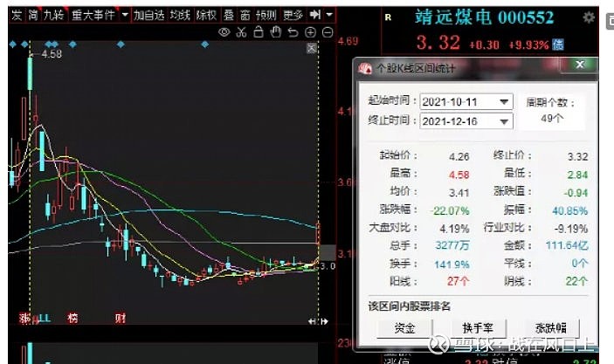Screen dimensions: 614x364
Task: Click the 最高 value 4.58 in the dialog
Action: coord(459,175)
